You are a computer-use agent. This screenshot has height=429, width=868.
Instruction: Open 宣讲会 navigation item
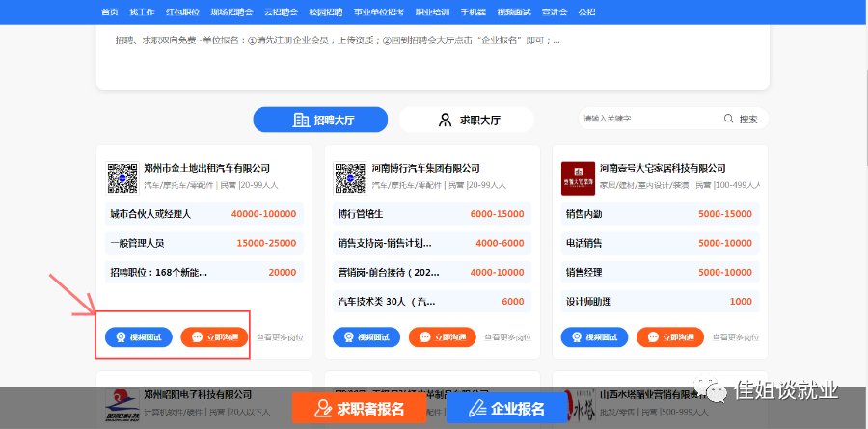click(x=555, y=13)
